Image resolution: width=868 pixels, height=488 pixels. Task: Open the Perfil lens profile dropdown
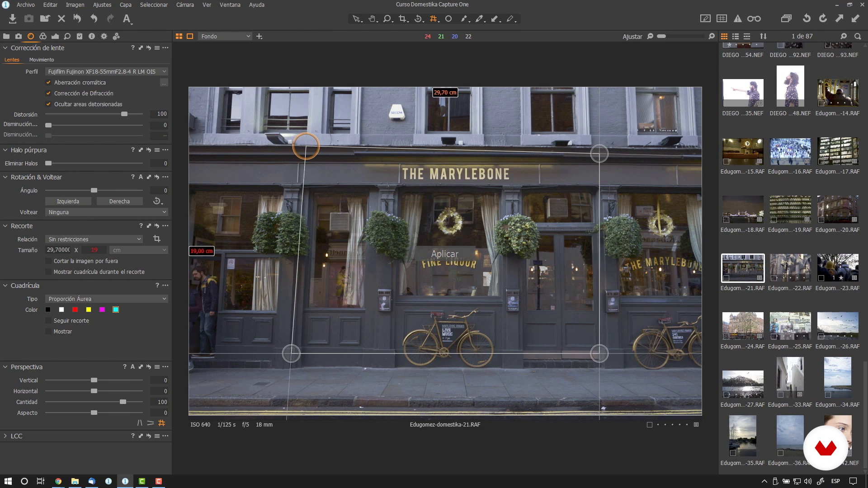107,71
